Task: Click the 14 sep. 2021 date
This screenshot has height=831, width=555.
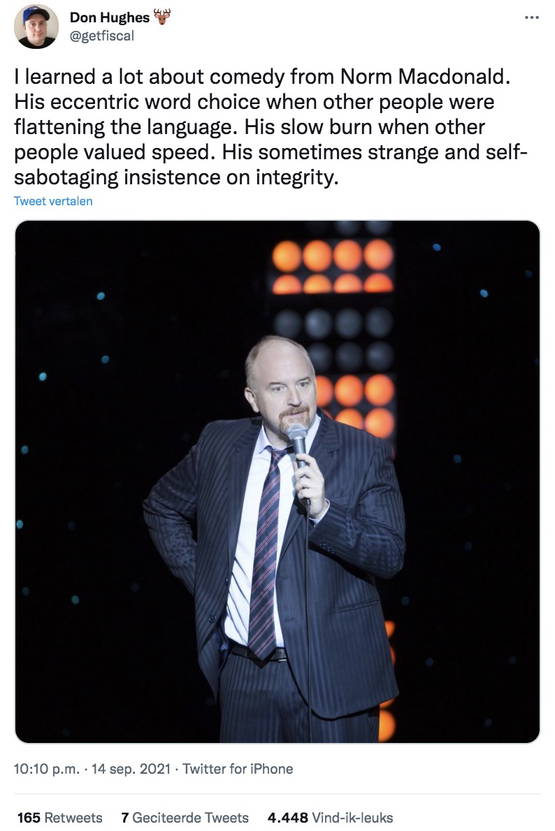Action: coord(131,769)
